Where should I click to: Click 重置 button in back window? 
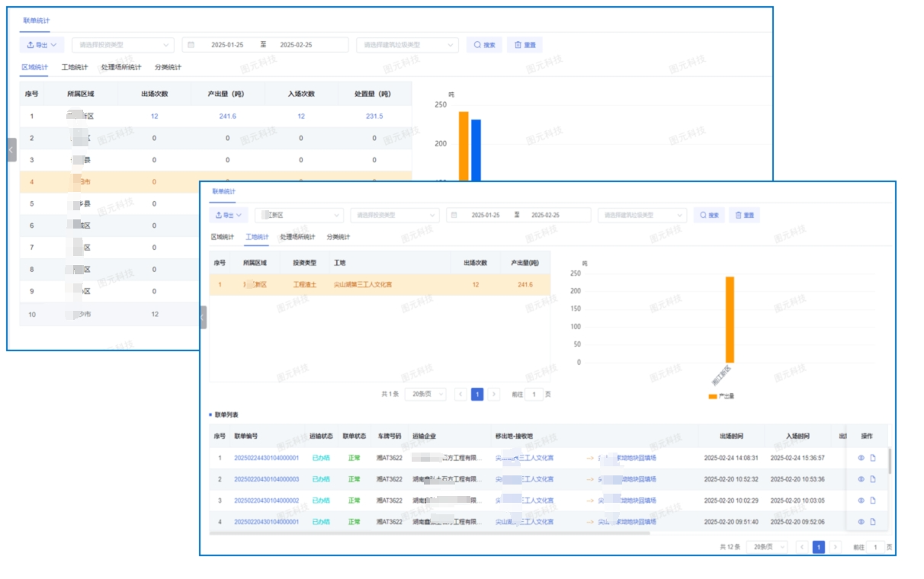525,45
